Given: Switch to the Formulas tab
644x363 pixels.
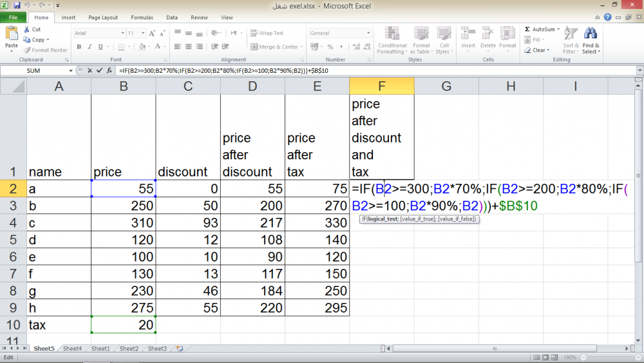Looking at the screenshot, I should coord(142,17).
